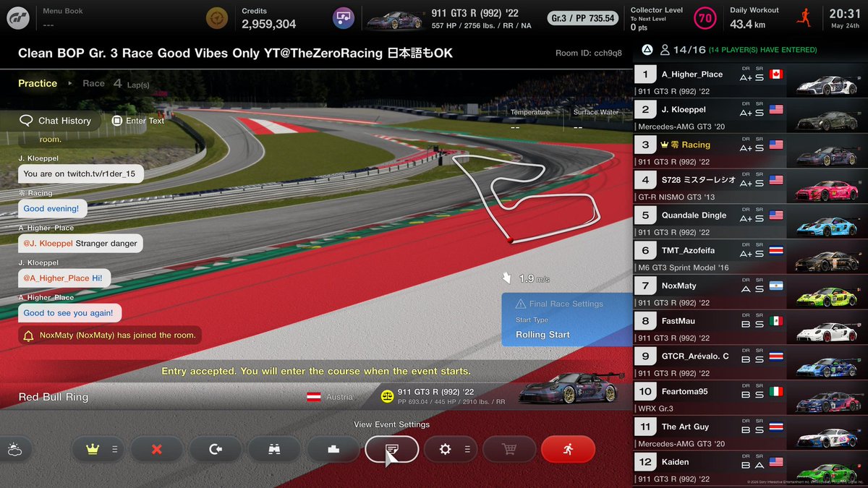Click the Credits 2,959,304 display
868x488 pixels.
pyautogui.click(x=268, y=19)
